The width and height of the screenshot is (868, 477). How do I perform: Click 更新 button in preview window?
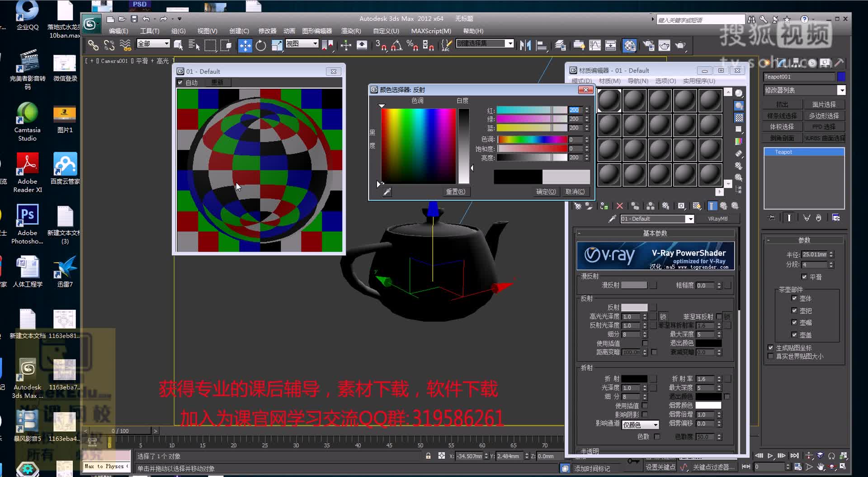tap(217, 82)
